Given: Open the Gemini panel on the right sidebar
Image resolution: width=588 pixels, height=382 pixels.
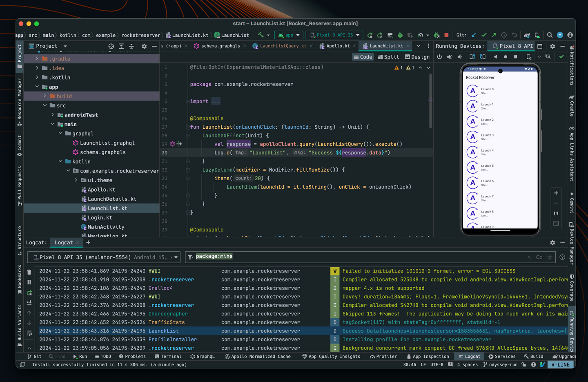Looking at the screenshot, I should tap(572, 203).
